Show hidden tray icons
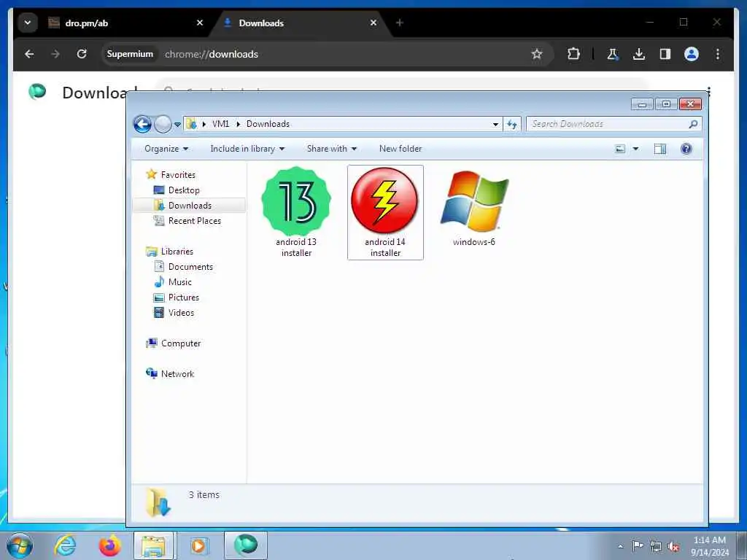Image resolution: width=747 pixels, height=560 pixels. tap(620, 546)
